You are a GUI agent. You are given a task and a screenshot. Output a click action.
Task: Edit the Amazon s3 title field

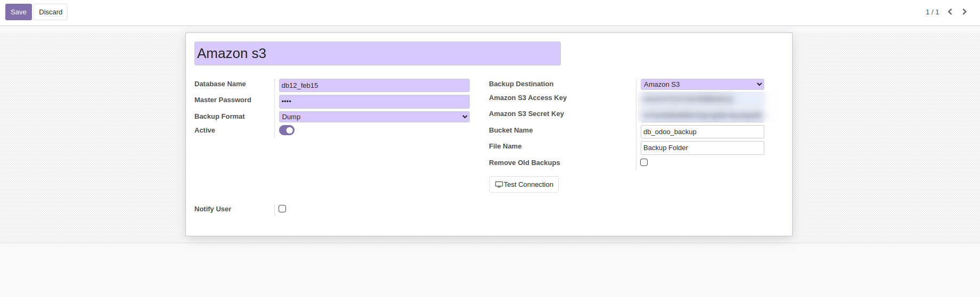point(378,53)
